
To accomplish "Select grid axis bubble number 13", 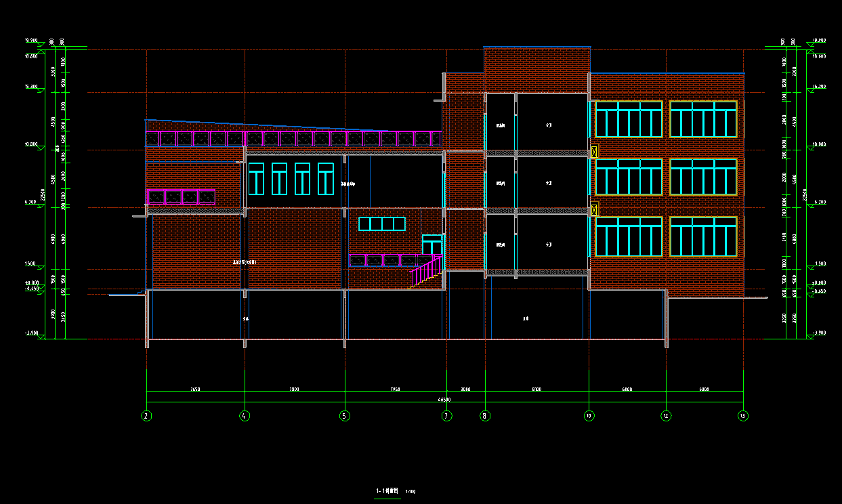I will click(744, 416).
